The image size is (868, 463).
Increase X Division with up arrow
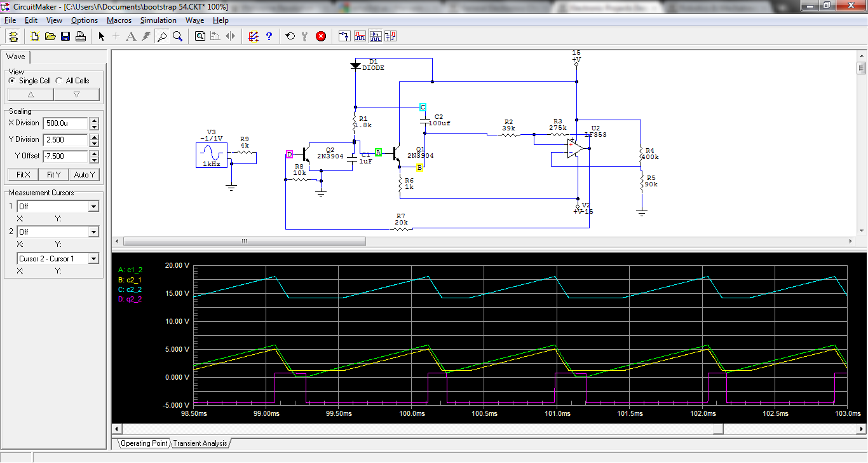94,120
